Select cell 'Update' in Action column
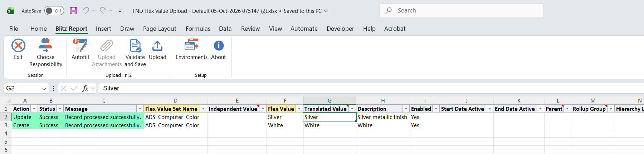Image resolution: width=644 pixels, height=154 pixels. point(25,117)
